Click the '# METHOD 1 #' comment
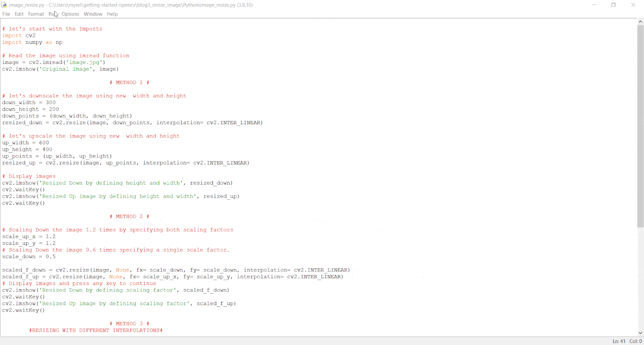This screenshot has width=644, height=345. pos(130,82)
